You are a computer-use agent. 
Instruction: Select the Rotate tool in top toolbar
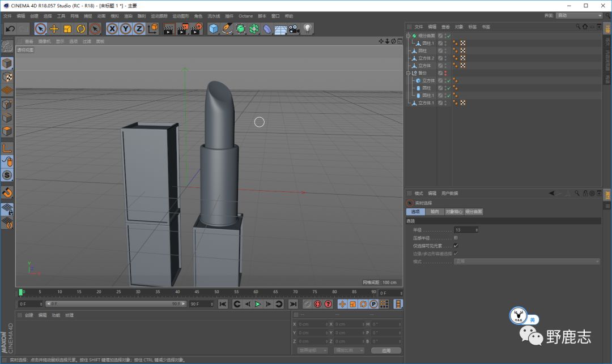click(x=81, y=29)
